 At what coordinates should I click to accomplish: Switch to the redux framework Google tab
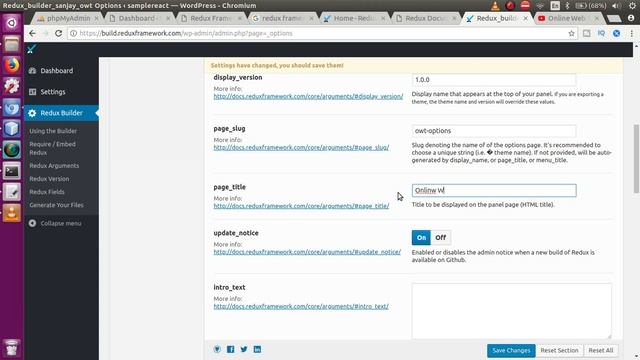(282, 18)
